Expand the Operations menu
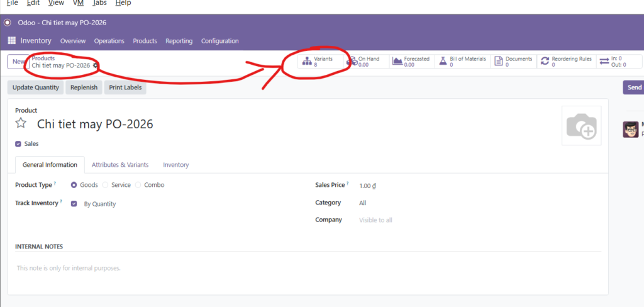Image resolution: width=644 pixels, height=307 pixels. tap(109, 41)
